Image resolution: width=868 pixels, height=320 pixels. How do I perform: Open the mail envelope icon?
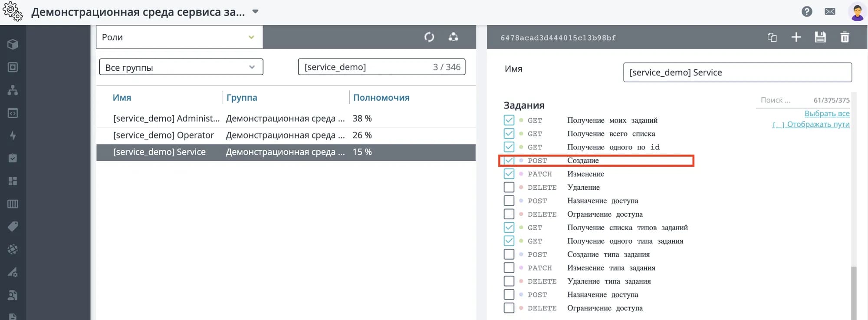pos(830,12)
